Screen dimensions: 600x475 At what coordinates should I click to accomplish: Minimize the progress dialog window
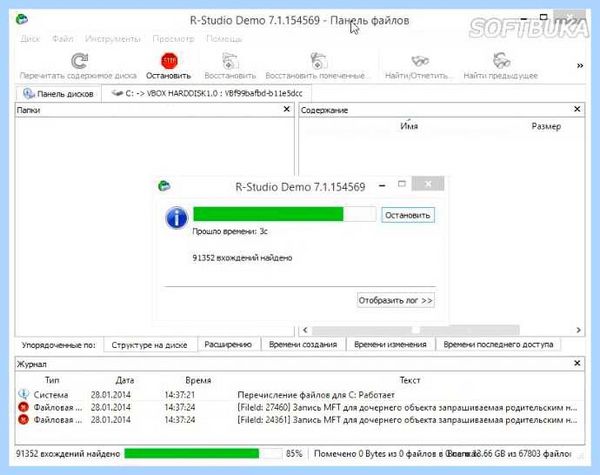382,186
